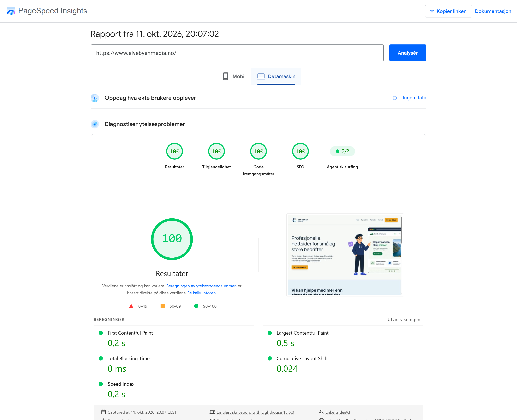Select the SEO 100 score gauge
This screenshot has width=517, height=420.
(x=300, y=151)
